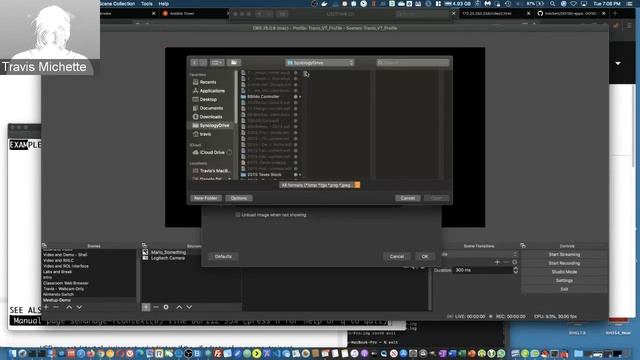Select Documents in the sidebar

[x=211, y=108]
